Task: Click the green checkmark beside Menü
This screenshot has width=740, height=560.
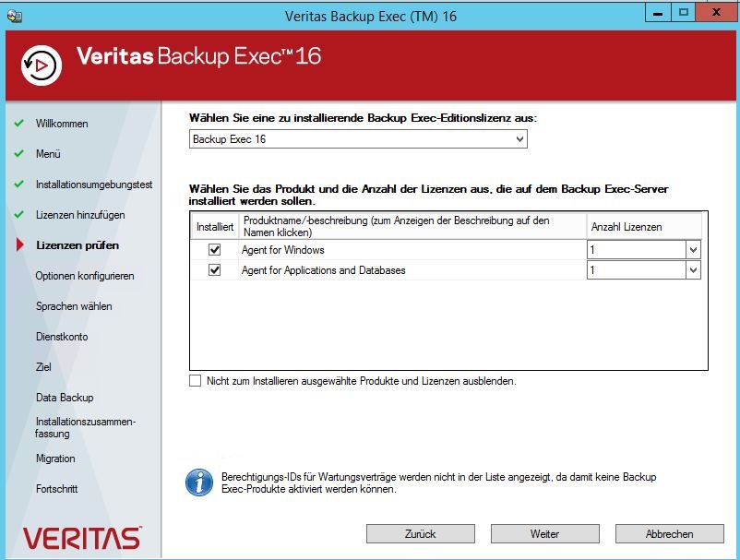Action: (18, 154)
